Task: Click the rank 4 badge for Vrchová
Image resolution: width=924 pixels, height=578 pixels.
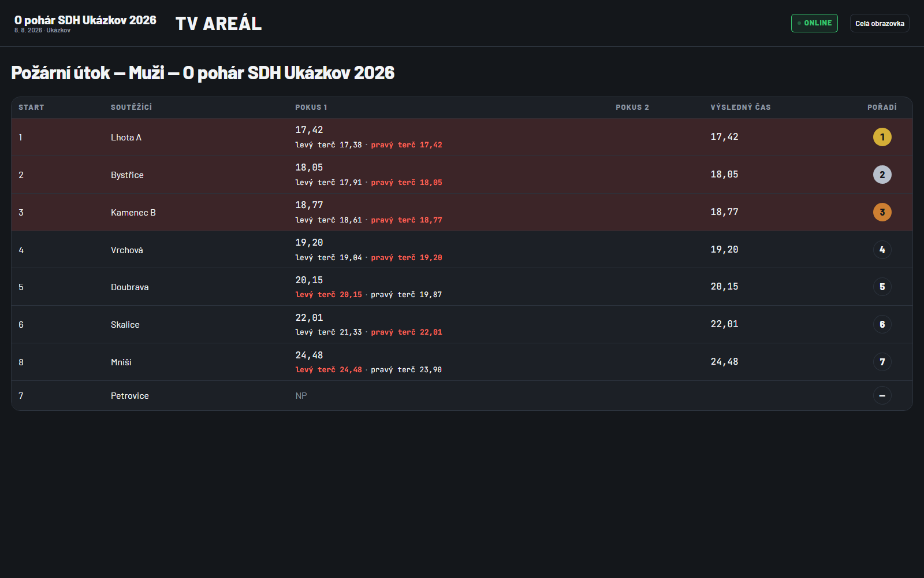Action: pos(882,250)
